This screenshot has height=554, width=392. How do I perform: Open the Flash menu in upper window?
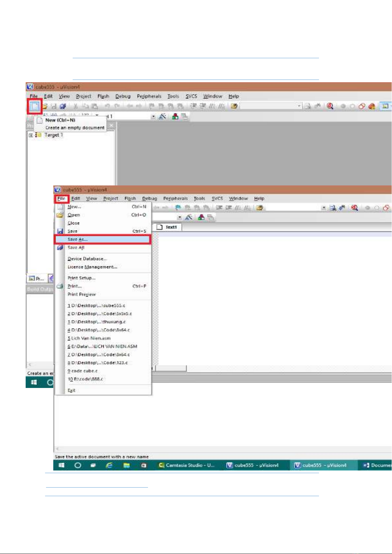pyautogui.click(x=103, y=96)
